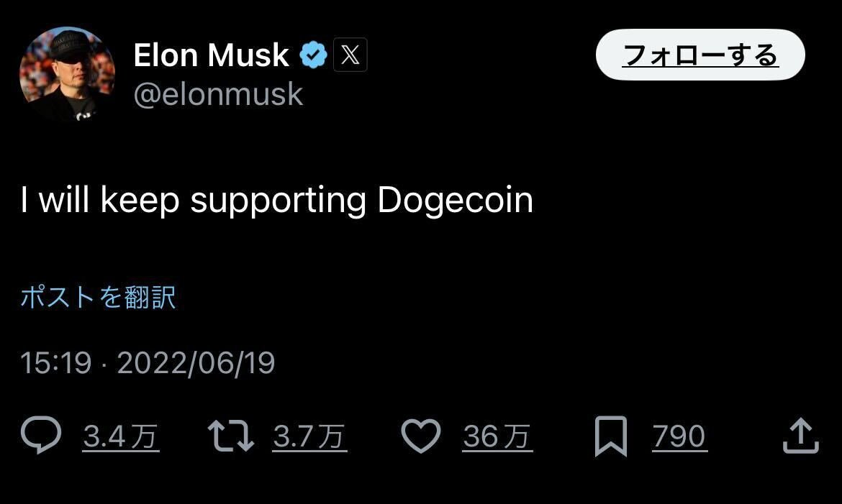Screen dimensions: 842x504
Task: Click the @elonmusk handle
Action: click(218, 94)
